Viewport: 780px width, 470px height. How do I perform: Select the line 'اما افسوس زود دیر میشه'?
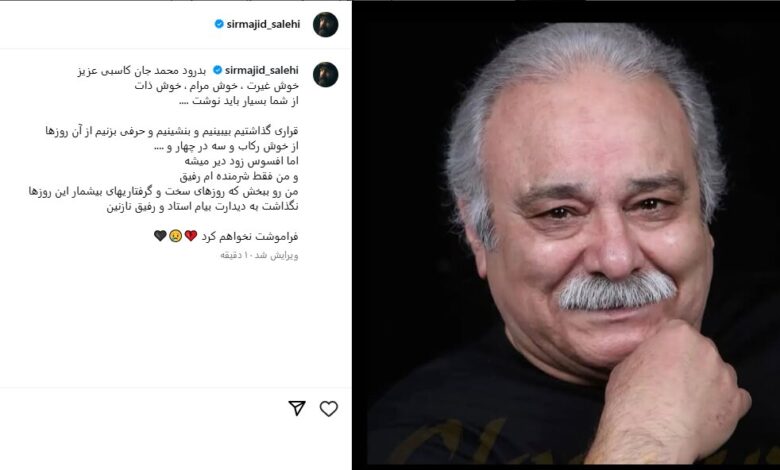click(242, 161)
